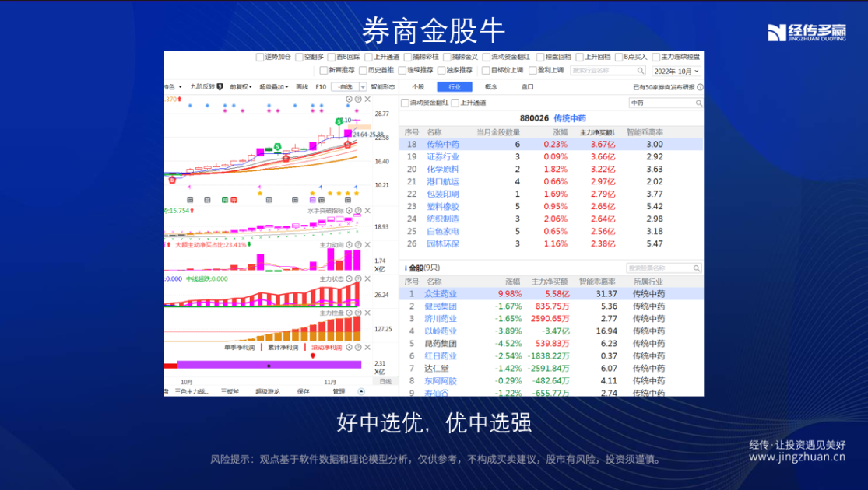Open settings for 主力动向 indicator

(x=349, y=244)
